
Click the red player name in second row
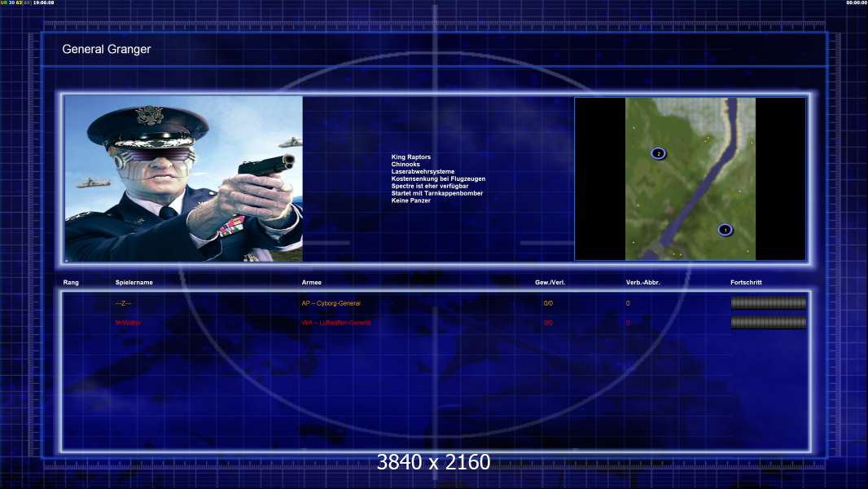click(128, 323)
